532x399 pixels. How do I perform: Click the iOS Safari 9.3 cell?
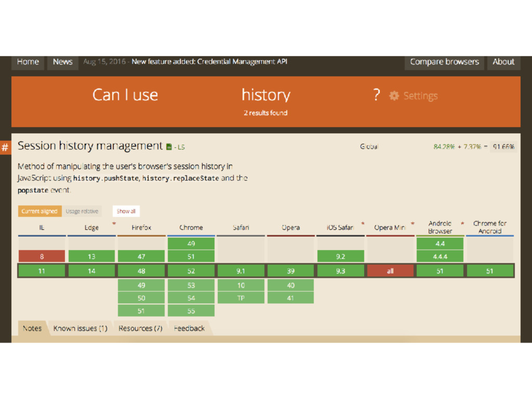(341, 271)
